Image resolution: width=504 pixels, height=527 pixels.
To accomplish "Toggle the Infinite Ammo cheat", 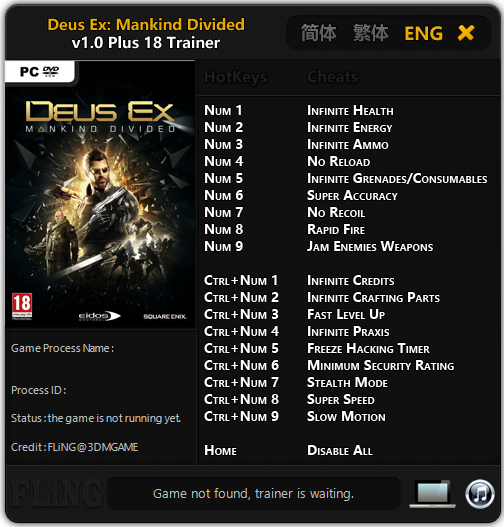I will click(x=348, y=145).
